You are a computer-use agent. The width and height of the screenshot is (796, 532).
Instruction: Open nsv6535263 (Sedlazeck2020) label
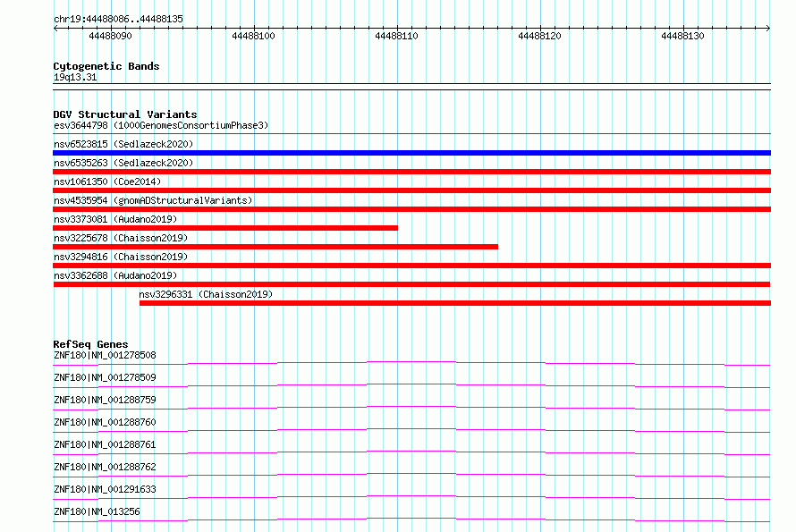point(123,163)
